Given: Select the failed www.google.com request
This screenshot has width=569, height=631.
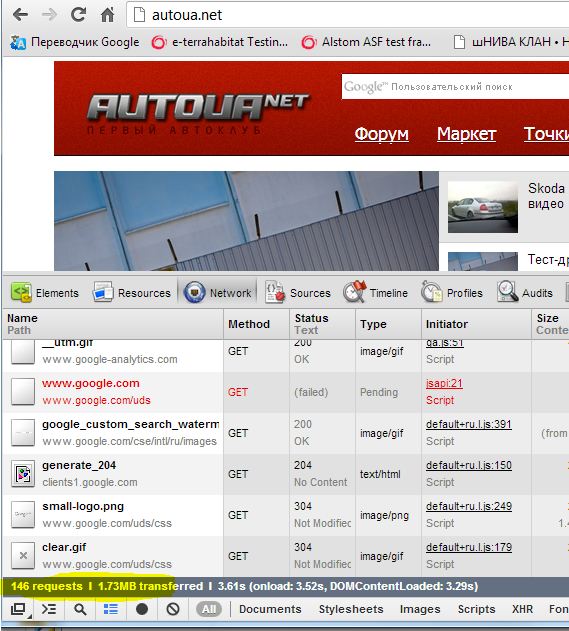Looking at the screenshot, I should [91, 383].
